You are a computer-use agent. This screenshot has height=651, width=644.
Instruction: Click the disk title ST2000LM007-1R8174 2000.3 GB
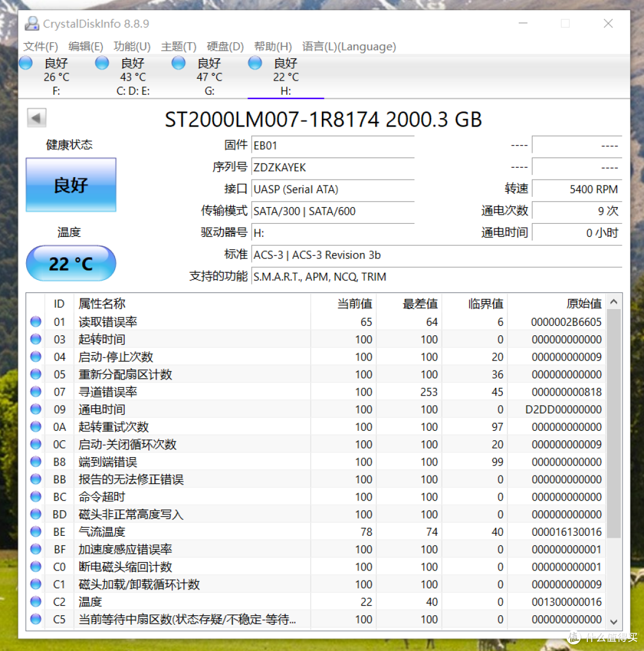click(x=323, y=119)
